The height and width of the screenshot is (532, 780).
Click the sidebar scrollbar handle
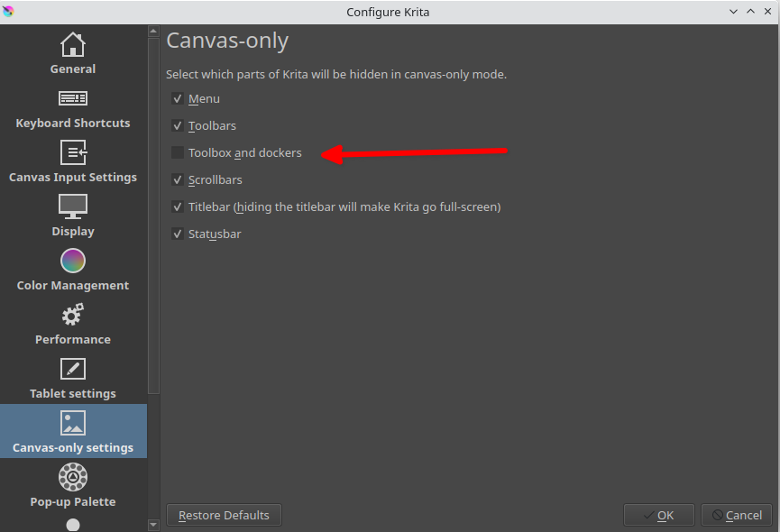153,216
